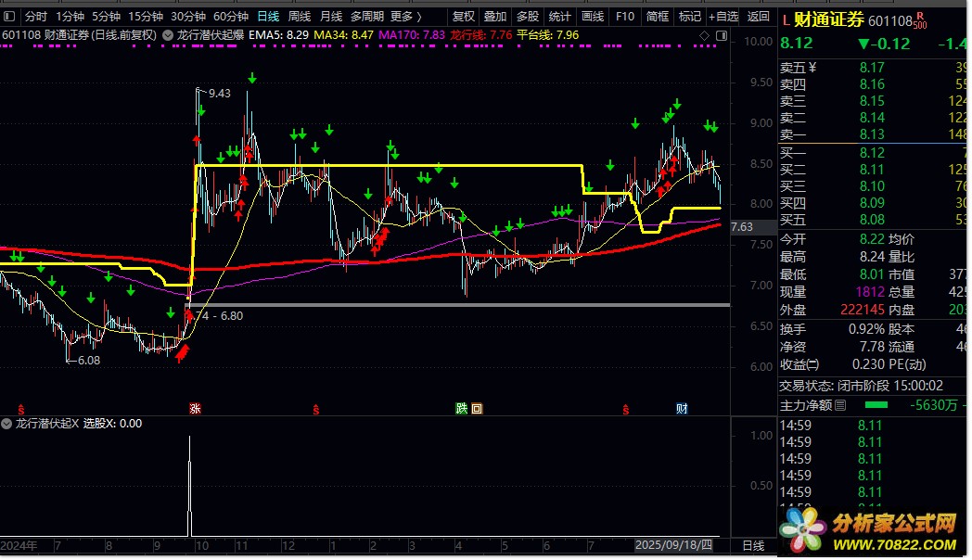Toggle the 叠加 overlay option
This screenshot has width=972, height=560.
[495, 16]
